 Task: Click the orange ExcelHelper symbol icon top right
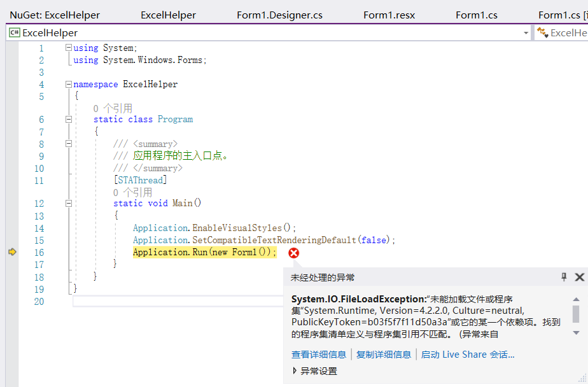coord(542,32)
